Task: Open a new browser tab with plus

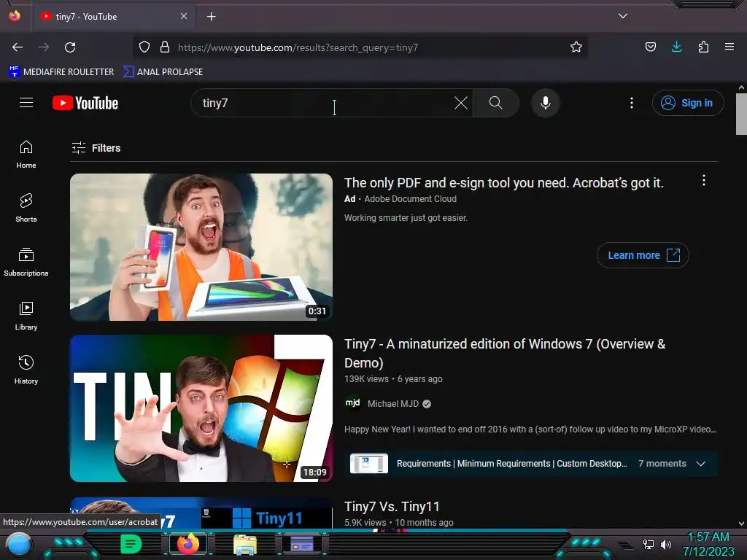Action: tap(211, 17)
